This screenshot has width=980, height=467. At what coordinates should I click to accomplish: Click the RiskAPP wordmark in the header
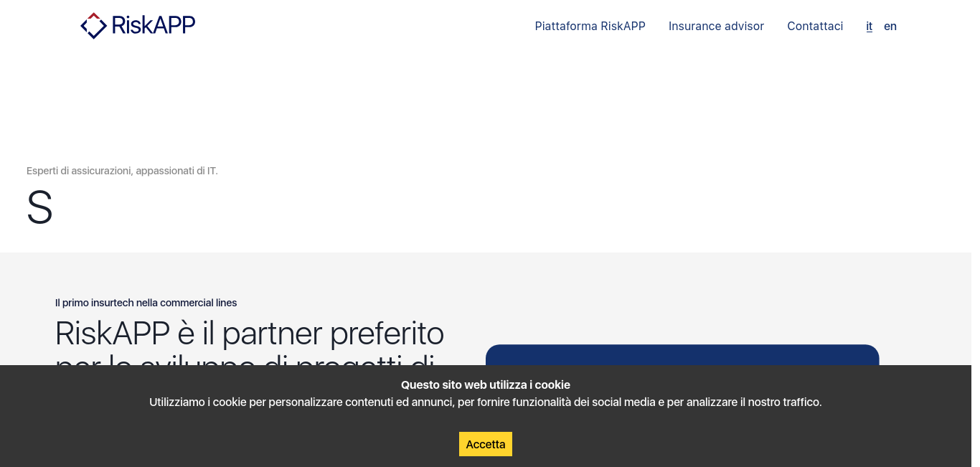153,26
